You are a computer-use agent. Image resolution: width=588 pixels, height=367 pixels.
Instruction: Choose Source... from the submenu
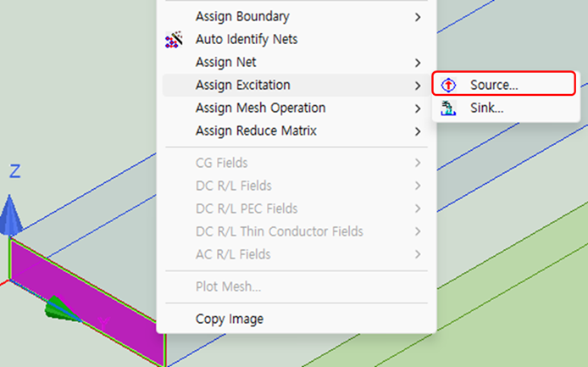point(494,85)
